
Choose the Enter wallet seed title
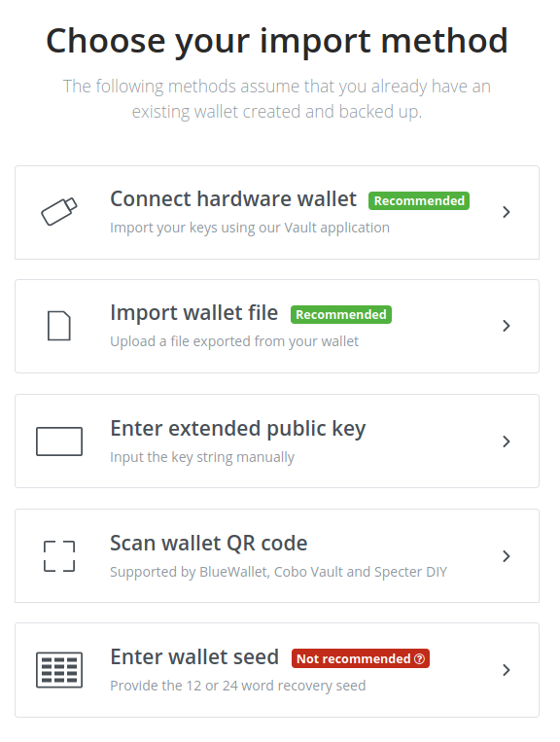pyautogui.click(x=194, y=657)
